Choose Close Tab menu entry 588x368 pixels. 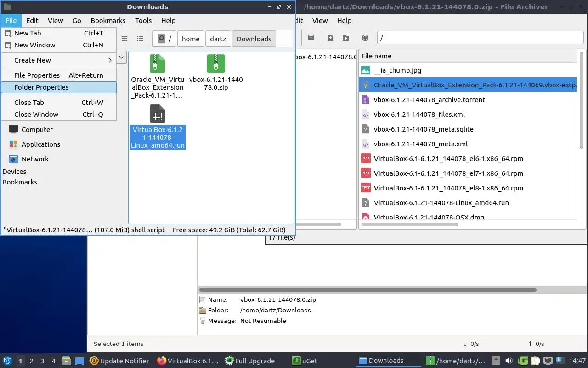59,103
